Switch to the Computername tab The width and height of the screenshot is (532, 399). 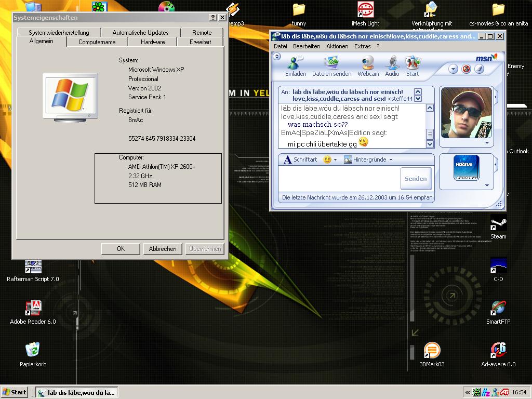click(x=97, y=42)
